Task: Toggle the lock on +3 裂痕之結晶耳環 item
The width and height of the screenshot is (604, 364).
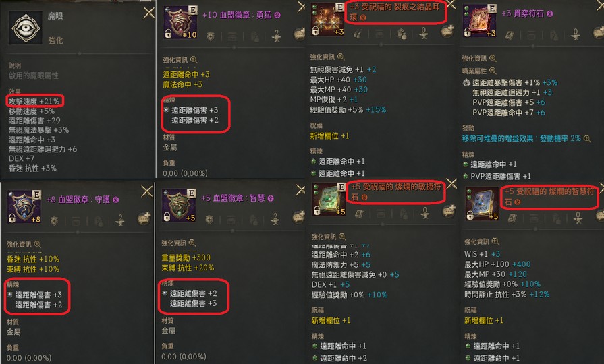Action: point(315,31)
